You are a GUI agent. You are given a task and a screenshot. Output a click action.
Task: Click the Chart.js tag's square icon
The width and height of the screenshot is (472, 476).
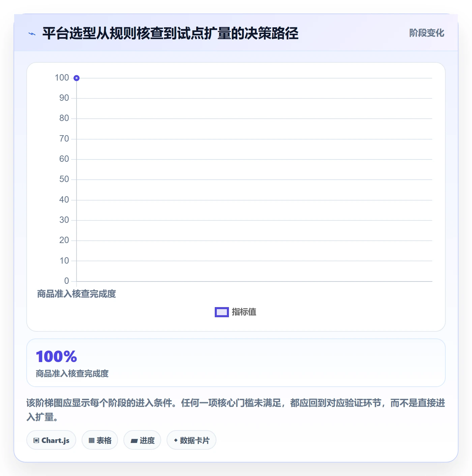coord(36,441)
